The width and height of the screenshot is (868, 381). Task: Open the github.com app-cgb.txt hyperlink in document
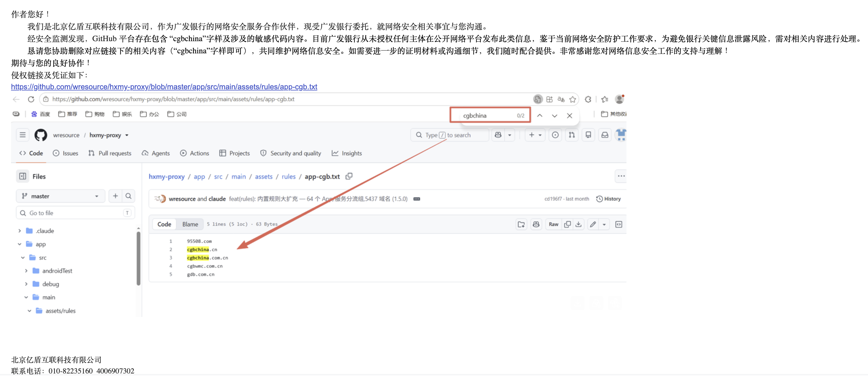pyautogui.click(x=164, y=87)
